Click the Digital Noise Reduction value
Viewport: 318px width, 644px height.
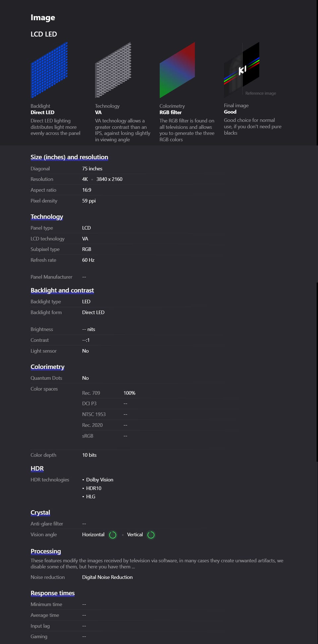point(107,577)
